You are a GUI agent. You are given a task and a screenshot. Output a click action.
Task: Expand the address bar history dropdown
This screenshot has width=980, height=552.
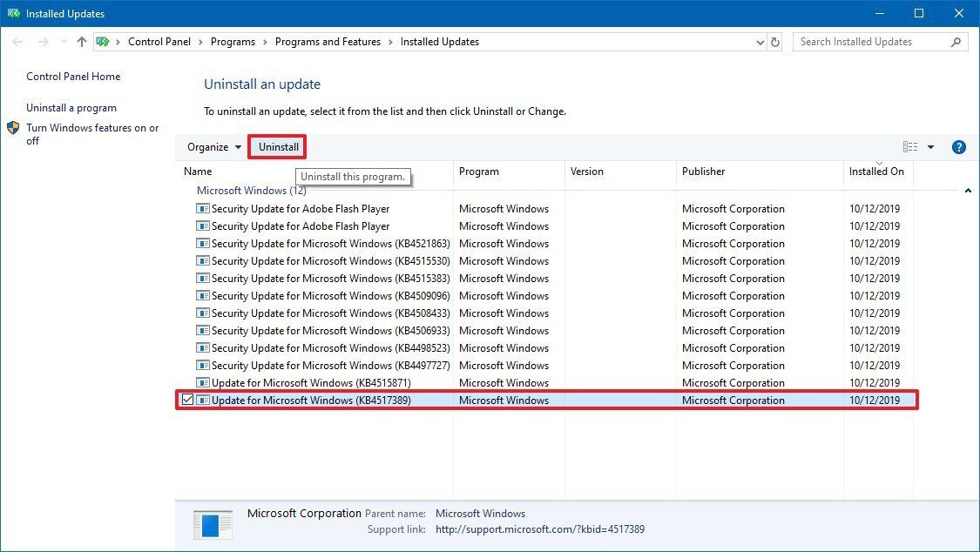click(x=760, y=43)
